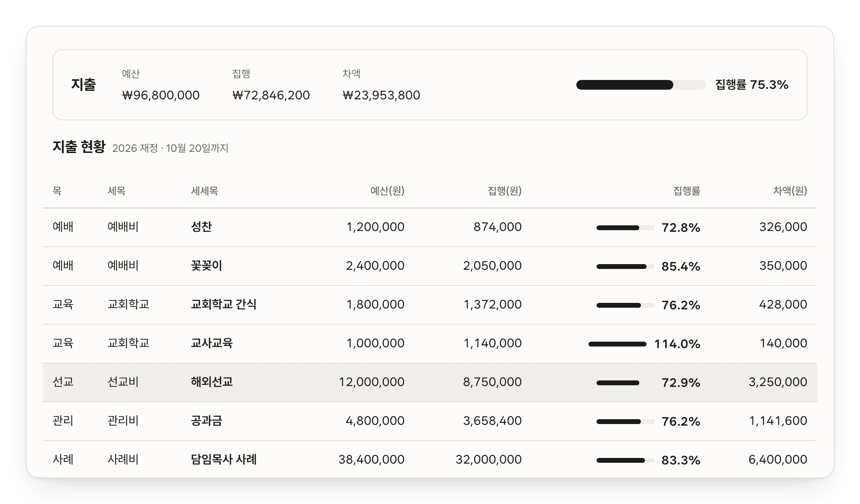The width and height of the screenshot is (860, 504).
Task: Click the overall 집행률 75.3% progress bar
Action: [641, 85]
